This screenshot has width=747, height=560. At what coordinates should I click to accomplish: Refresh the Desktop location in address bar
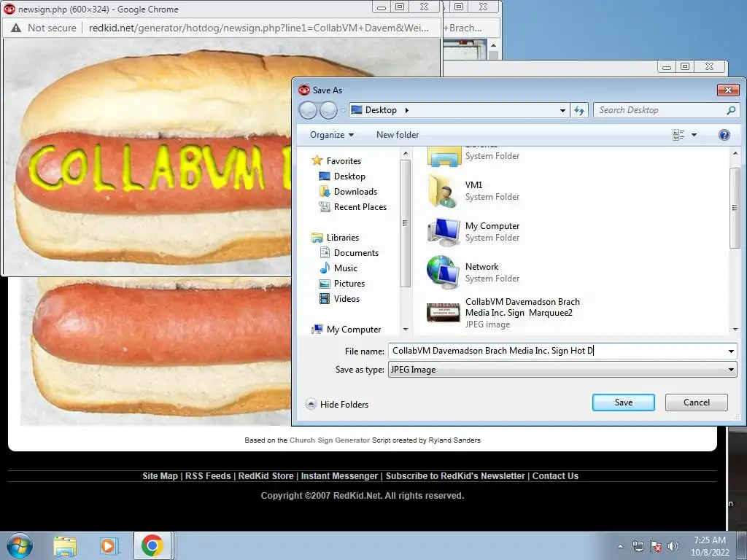click(579, 111)
